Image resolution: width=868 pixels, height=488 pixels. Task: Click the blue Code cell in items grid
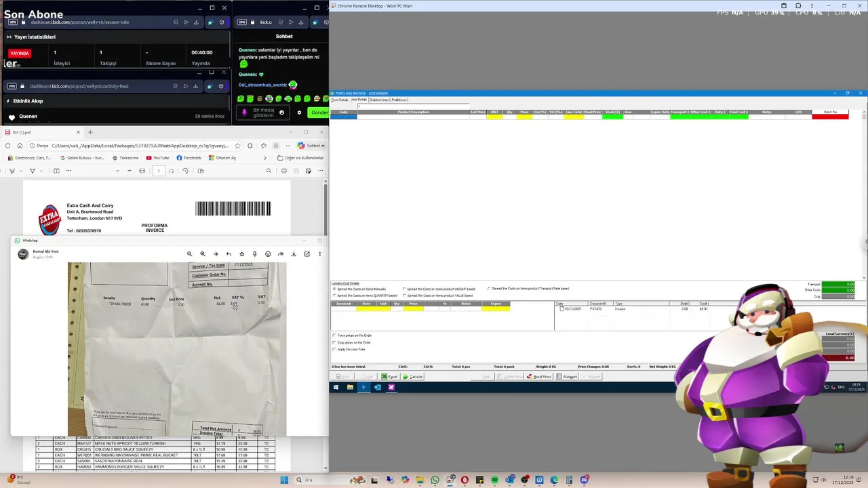point(343,117)
